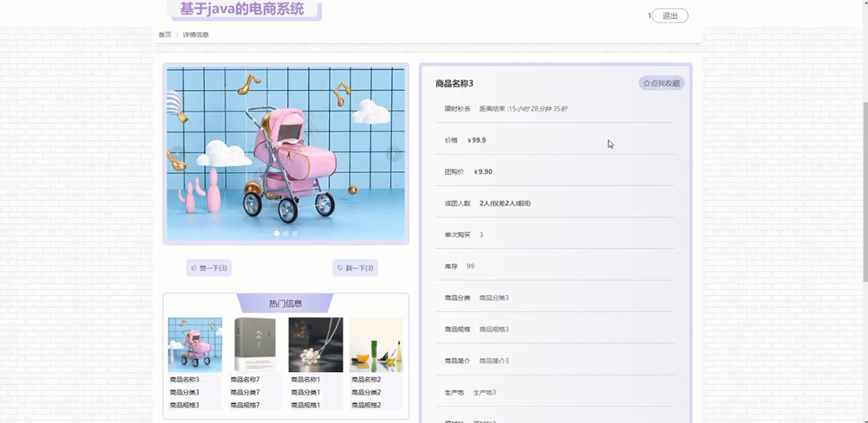Viewport: 868px width, 423px height.
Task: Click the 基于java的电商系统 site title
Action: click(x=242, y=9)
